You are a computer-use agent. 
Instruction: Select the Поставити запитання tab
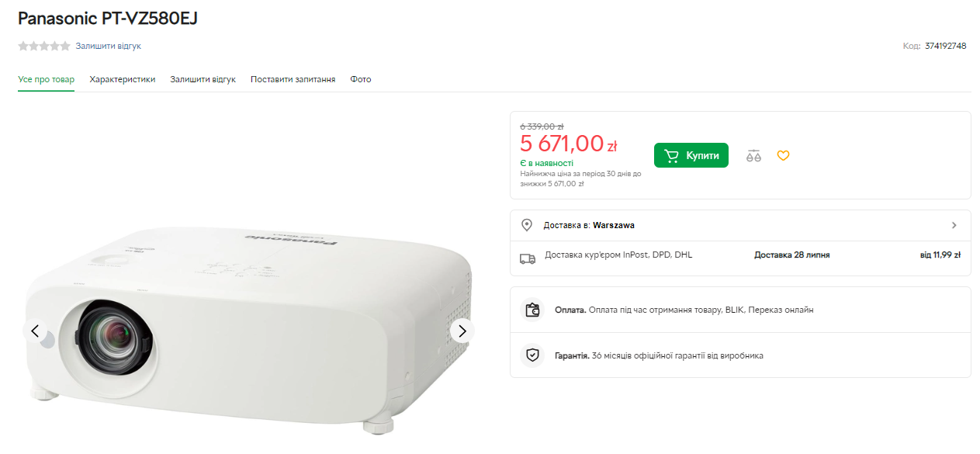pos(293,79)
